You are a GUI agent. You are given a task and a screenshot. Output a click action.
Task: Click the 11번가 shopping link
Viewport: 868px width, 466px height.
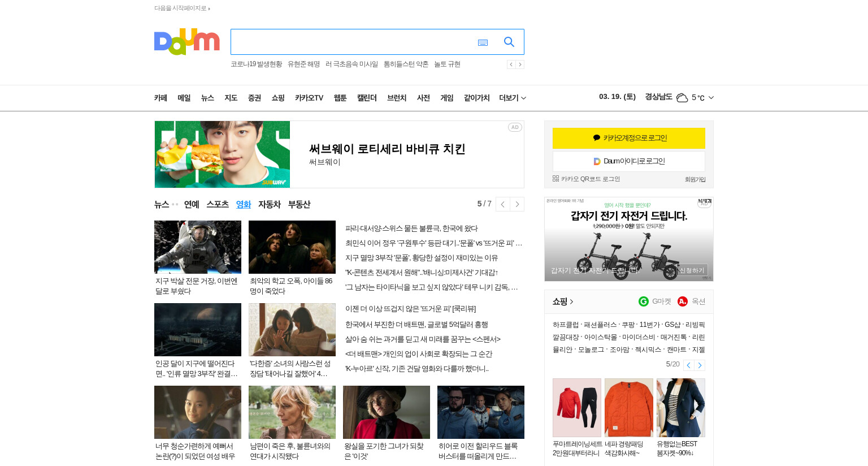pos(650,325)
